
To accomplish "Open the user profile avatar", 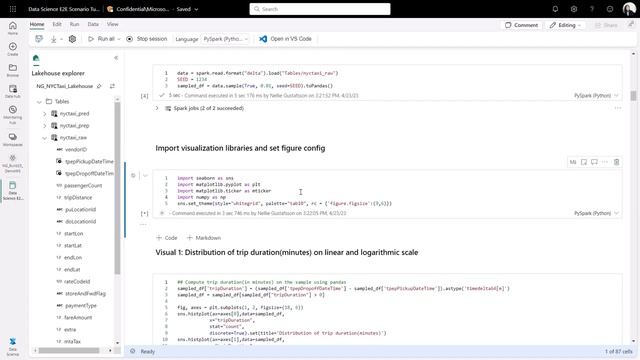I will point(629,9).
